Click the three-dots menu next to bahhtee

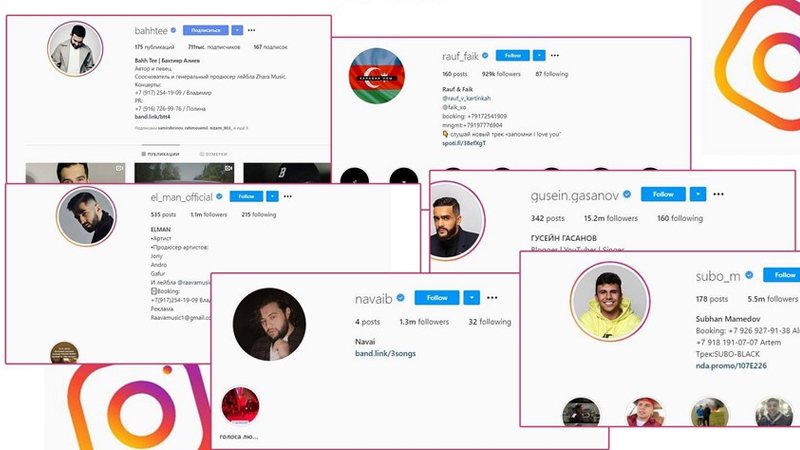click(252, 30)
